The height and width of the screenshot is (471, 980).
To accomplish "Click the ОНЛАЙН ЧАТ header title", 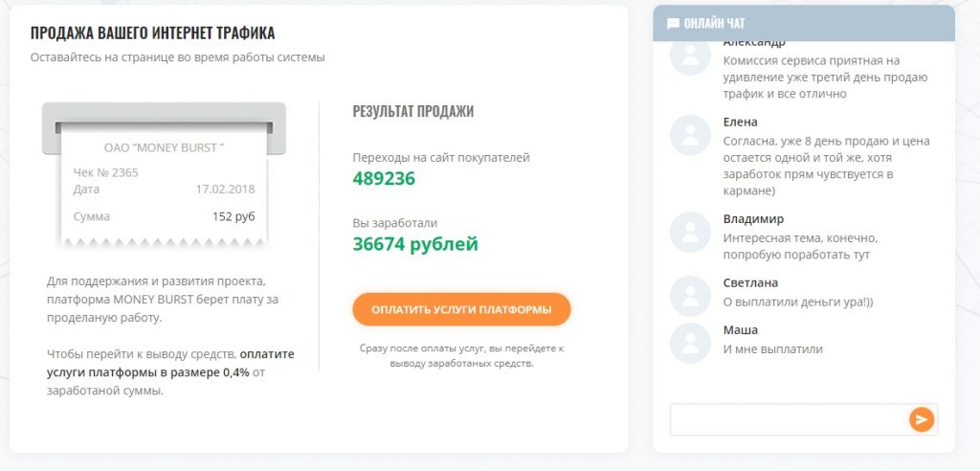I will [x=714, y=24].
